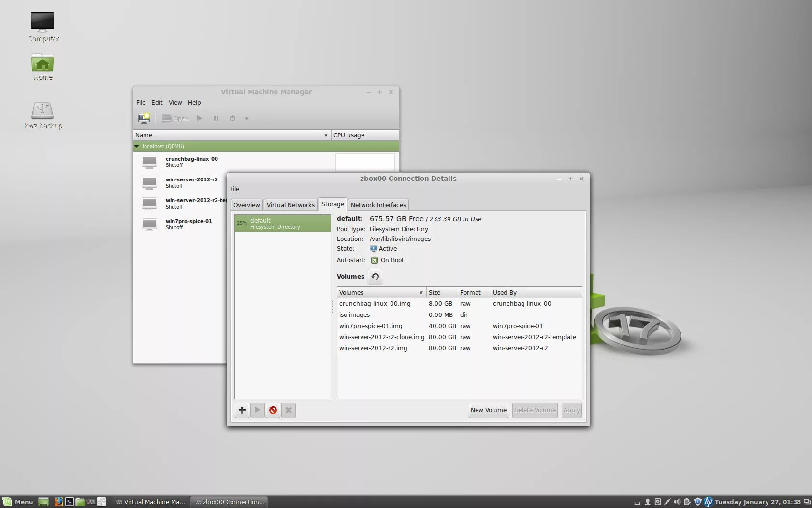This screenshot has width=812, height=508.
Task: Sort by the Volumes column header arrow
Action: tap(421, 293)
